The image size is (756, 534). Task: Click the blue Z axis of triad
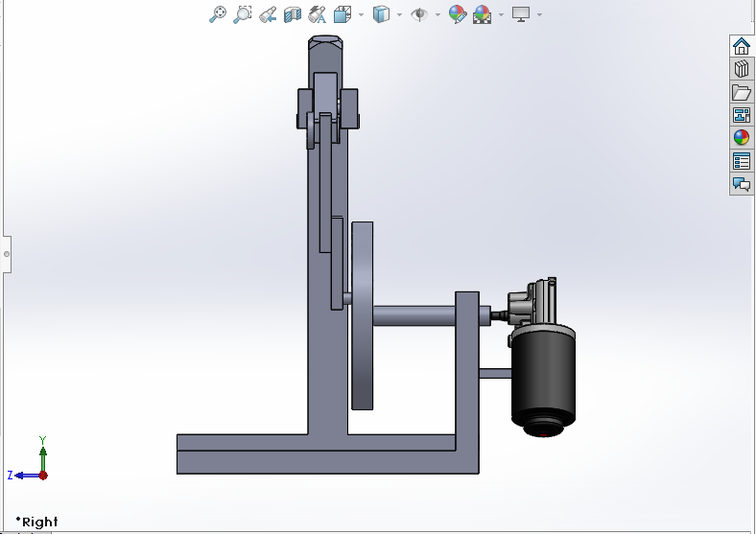[x=28, y=476]
